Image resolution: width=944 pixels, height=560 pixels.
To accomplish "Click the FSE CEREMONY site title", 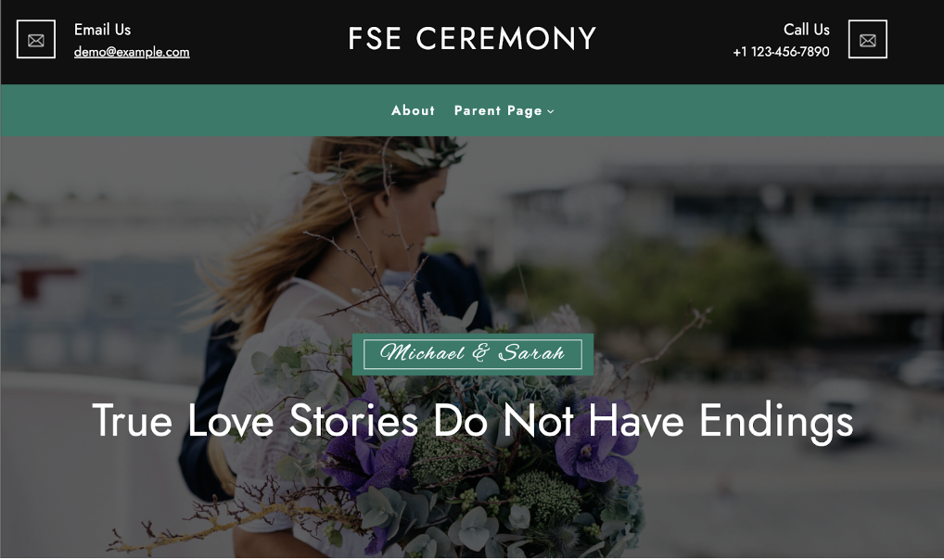I will 472,39.
